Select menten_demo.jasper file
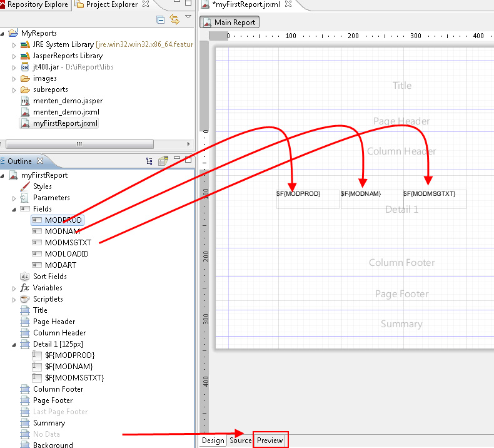 click(68, 101)
